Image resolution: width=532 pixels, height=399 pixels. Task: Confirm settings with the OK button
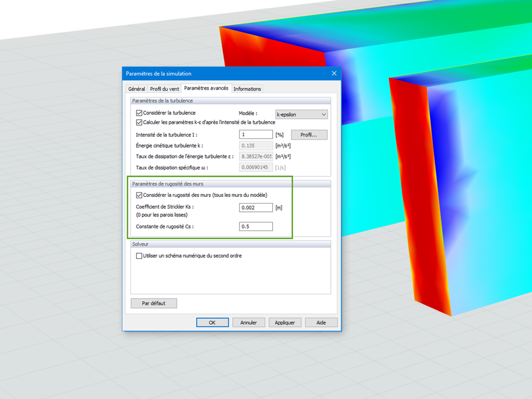[x=212, y=322]
